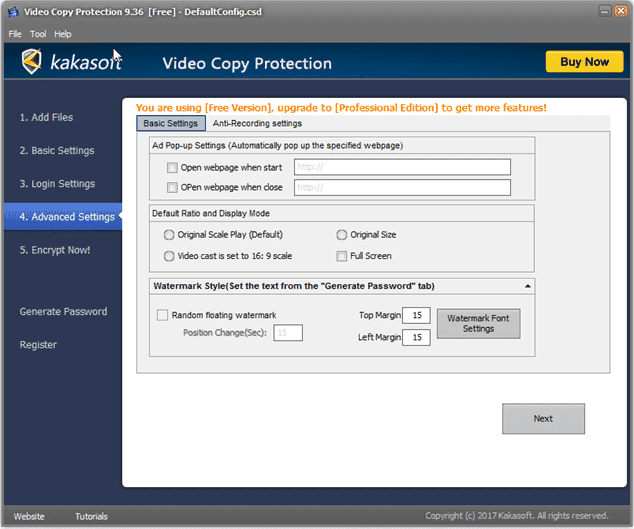Enable Open webpage when start checkbox
The width and height of the screenshot is (634, 529).
(x=172, y=168)
